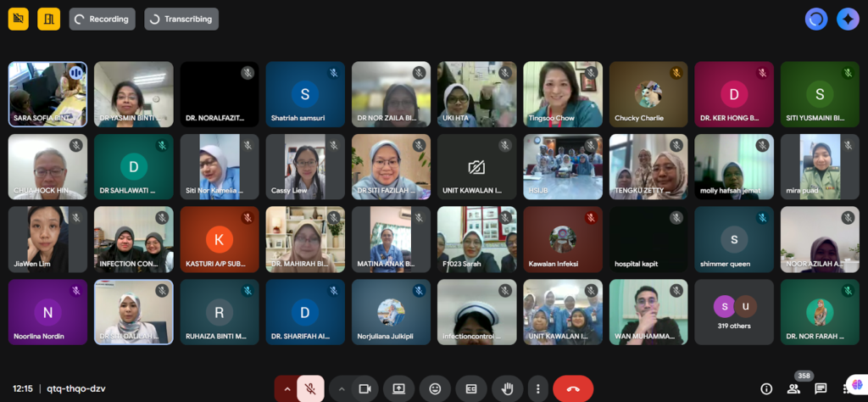Click the Gemini sparkle icon at top right
Image resolution: width=868 pixels, height=402 pixels.
click(848, 19)
